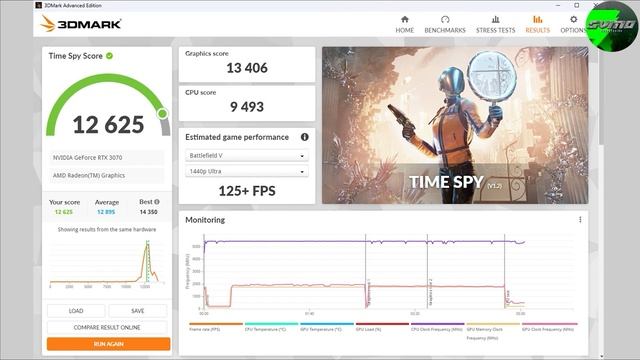Toggle GPU Load (%) legend series
The image size is (640, 360).
(382, 327)
